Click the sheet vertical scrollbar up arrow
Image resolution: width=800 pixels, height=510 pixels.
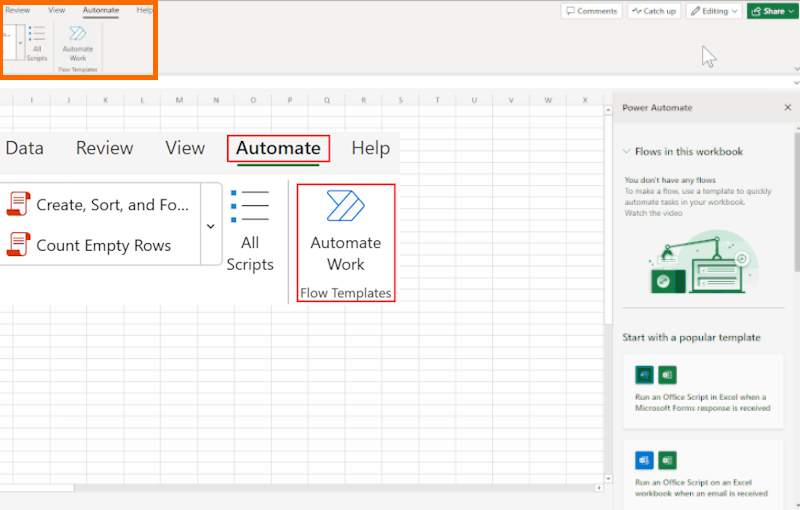608,110
